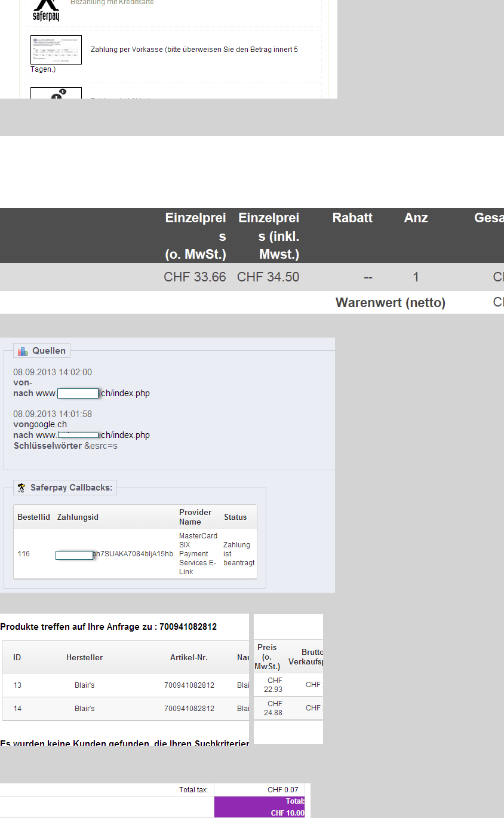
Task: Select the CHF 34.50 price cell
Action: 268,277
